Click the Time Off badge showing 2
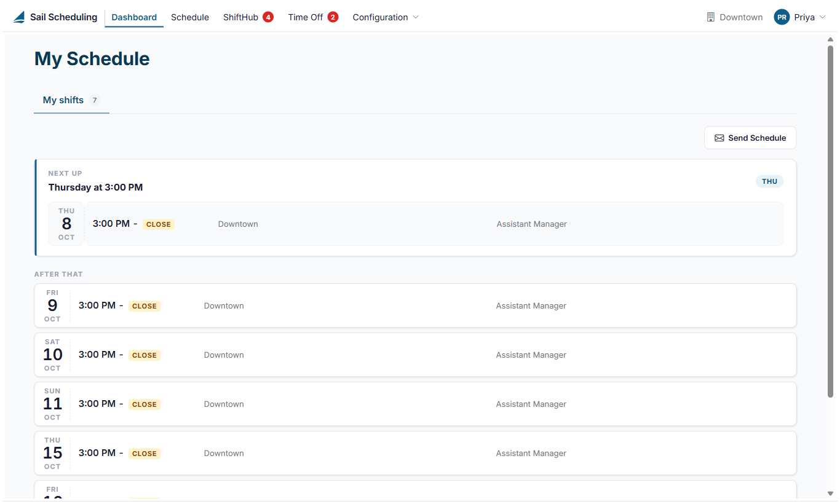 (x=333, y=17)
